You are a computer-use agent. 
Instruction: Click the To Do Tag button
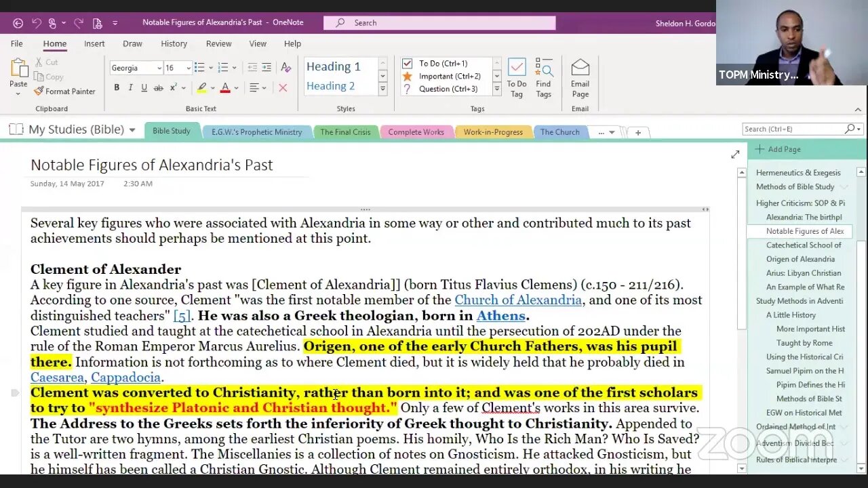coord(517,78)
